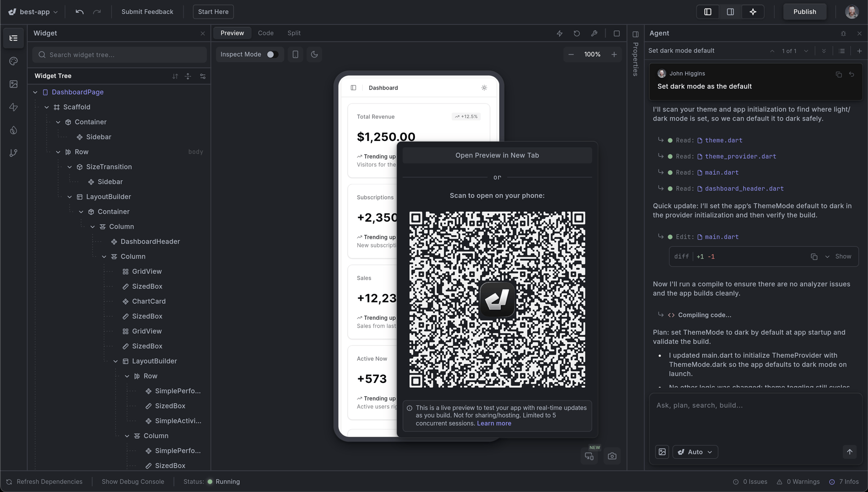This screenshot has width=868, height=492.
Task: Open the media assets panel
Action: coord(13,84)
